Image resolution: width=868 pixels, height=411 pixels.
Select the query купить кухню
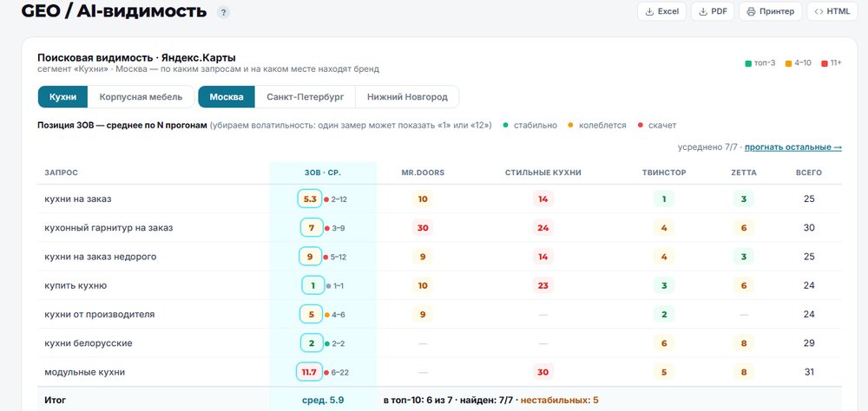tap(76, 285)
